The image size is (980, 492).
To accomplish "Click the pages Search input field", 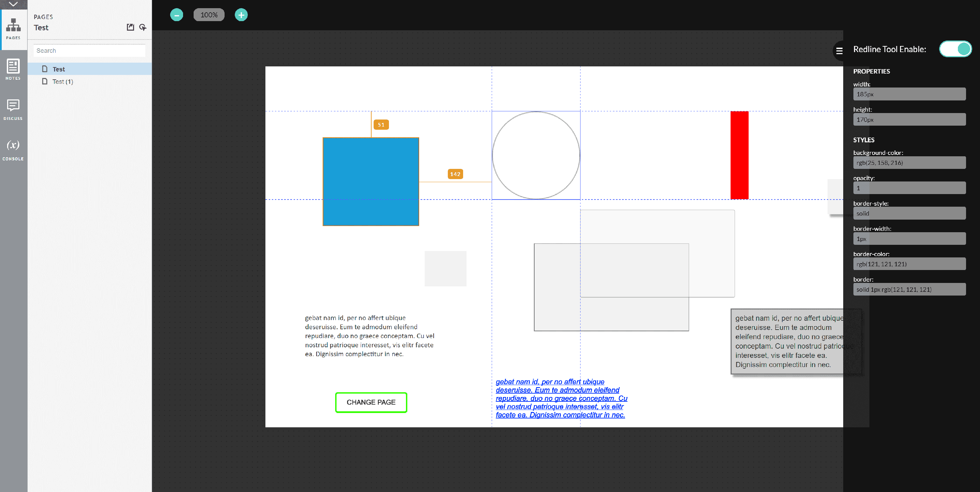I will coord(89,51).
